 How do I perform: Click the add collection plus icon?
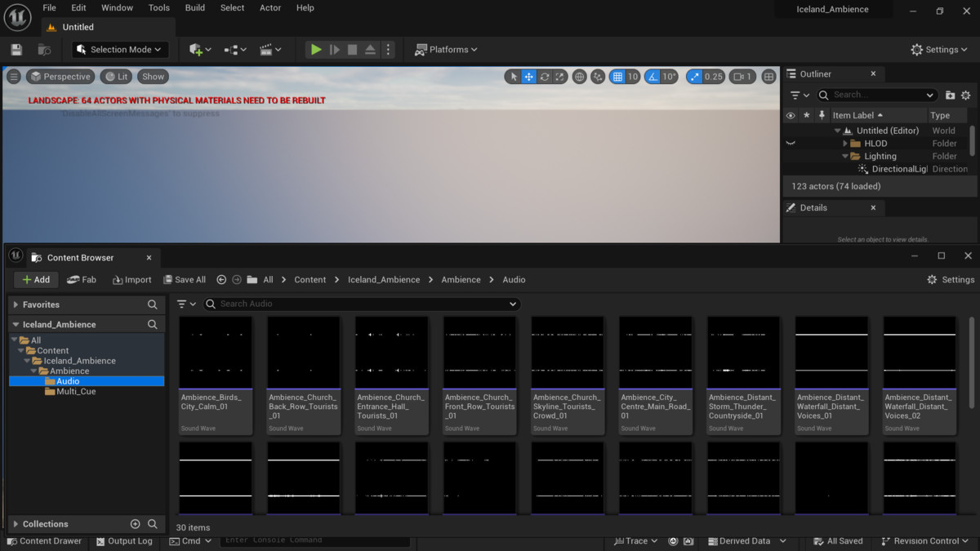[x=136, y=524]
